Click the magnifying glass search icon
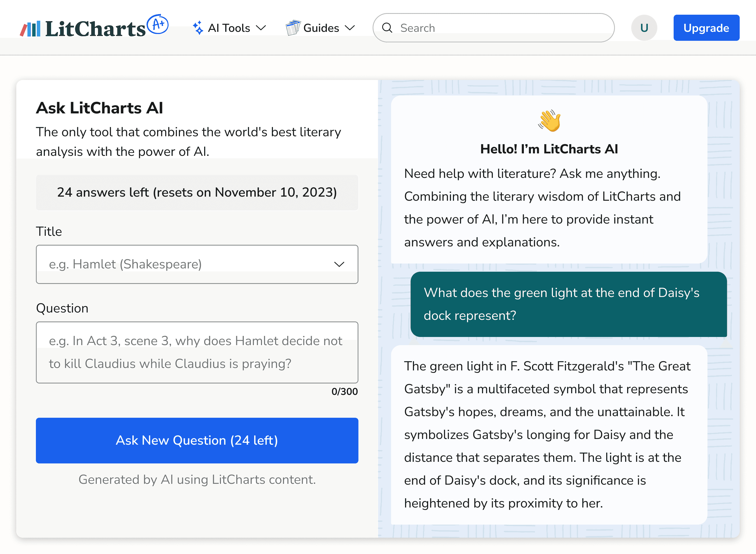Screen dimensions: 756x554 387,28
